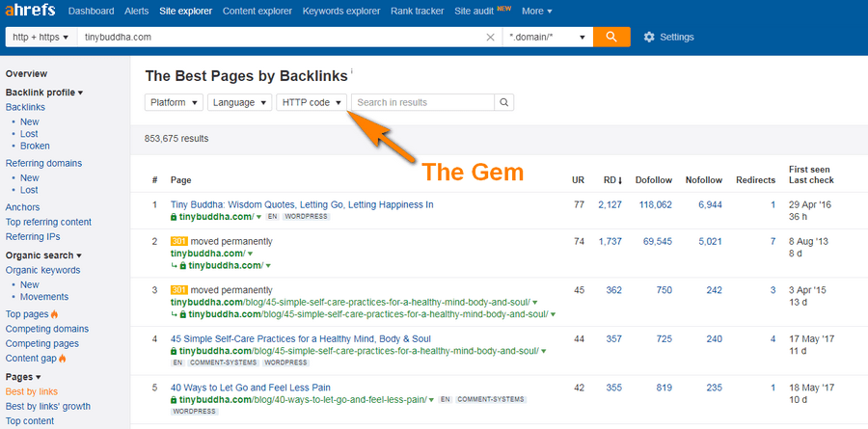This screenshot has width=868, height=429.
Task: Expand the More menu in the top navigation
Action: [x=537, y=11]
